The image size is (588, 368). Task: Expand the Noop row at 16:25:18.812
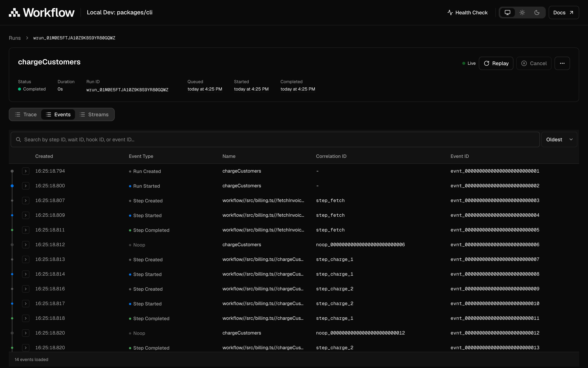click(x=26, y=245)
